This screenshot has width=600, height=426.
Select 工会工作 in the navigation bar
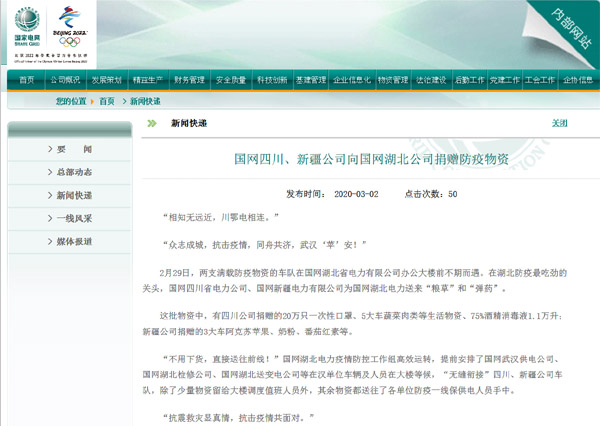pyautogui.click(x=540, y=80)
